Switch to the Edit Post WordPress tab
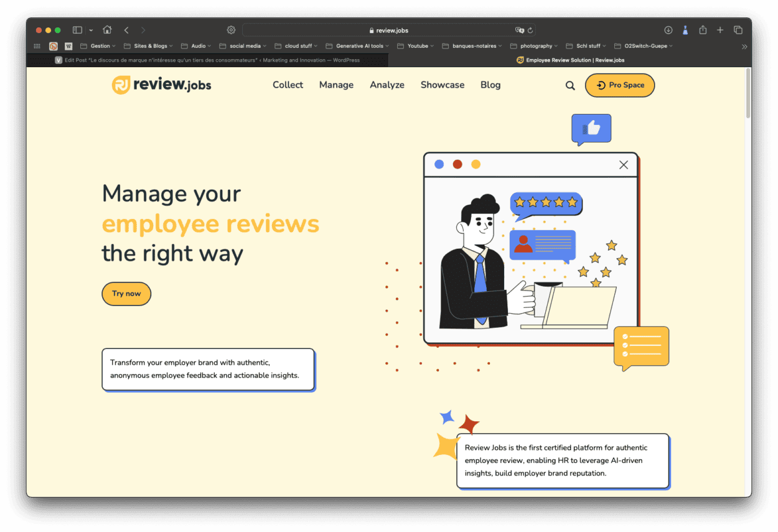 pyautogui.click(x=207, y=60)
